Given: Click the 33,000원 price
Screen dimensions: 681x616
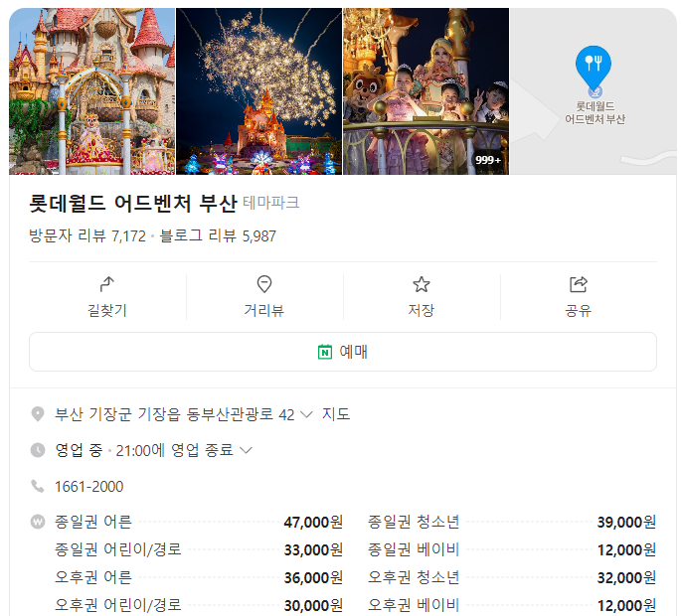Looking at the screenshot, I should (x=313, y=550).
